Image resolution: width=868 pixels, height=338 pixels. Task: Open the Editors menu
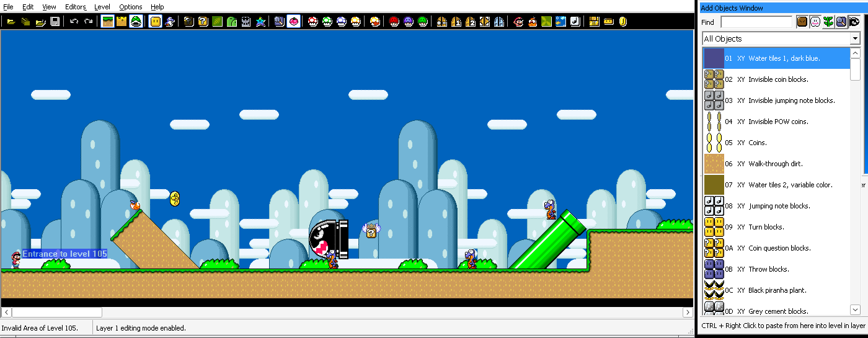76,7
